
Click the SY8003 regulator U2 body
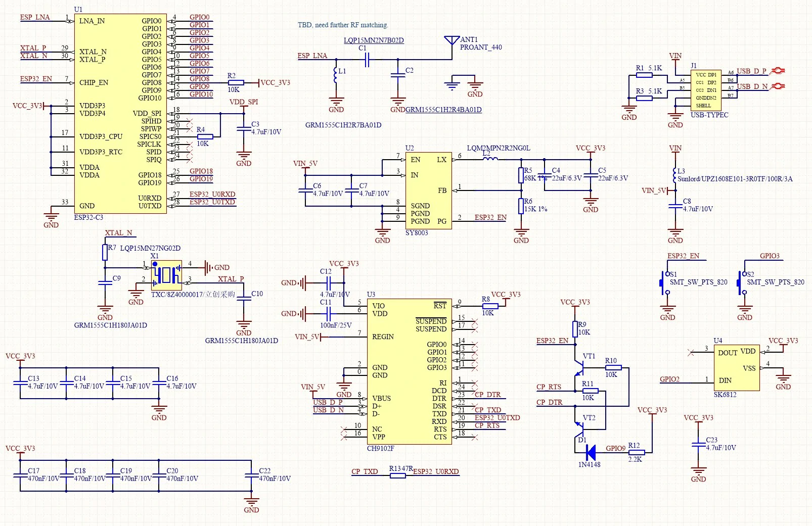tap(429, 191)
